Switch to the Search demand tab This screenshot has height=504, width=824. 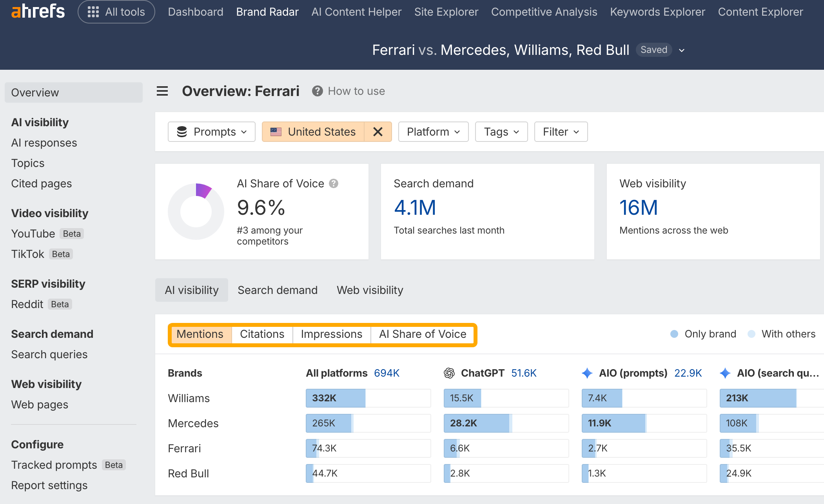pyautogui.click(x=278, y=290)
